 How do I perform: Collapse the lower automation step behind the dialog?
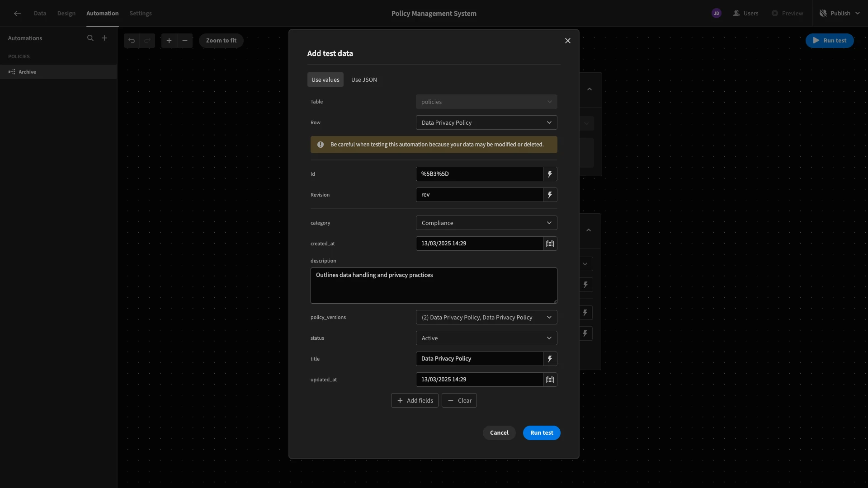click(589, 230)
